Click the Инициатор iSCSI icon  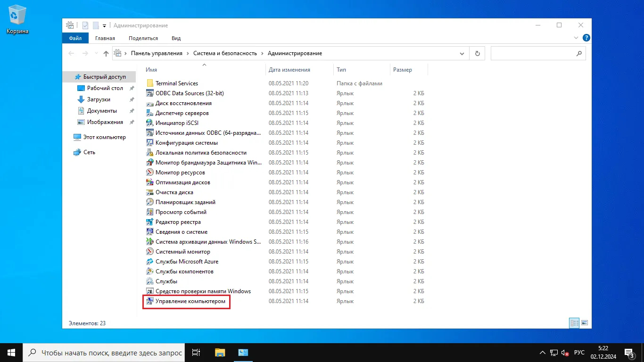(x=150, y=123)
